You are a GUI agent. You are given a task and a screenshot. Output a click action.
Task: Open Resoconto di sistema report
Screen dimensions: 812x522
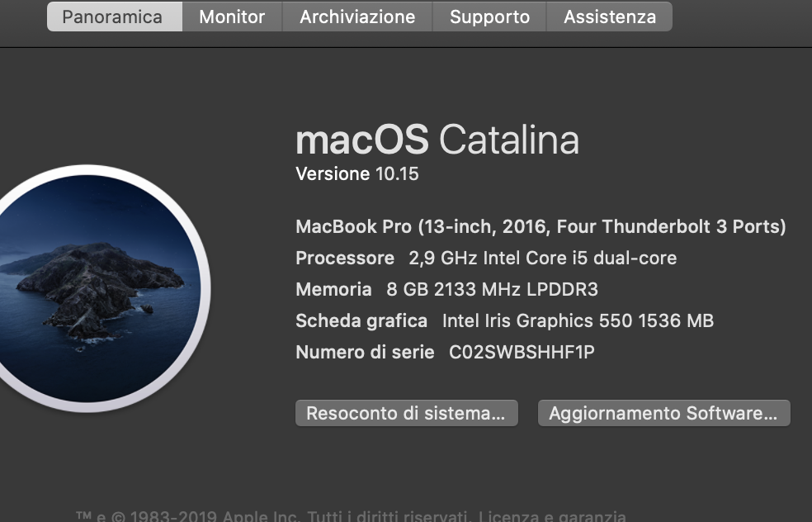point(407,413)
